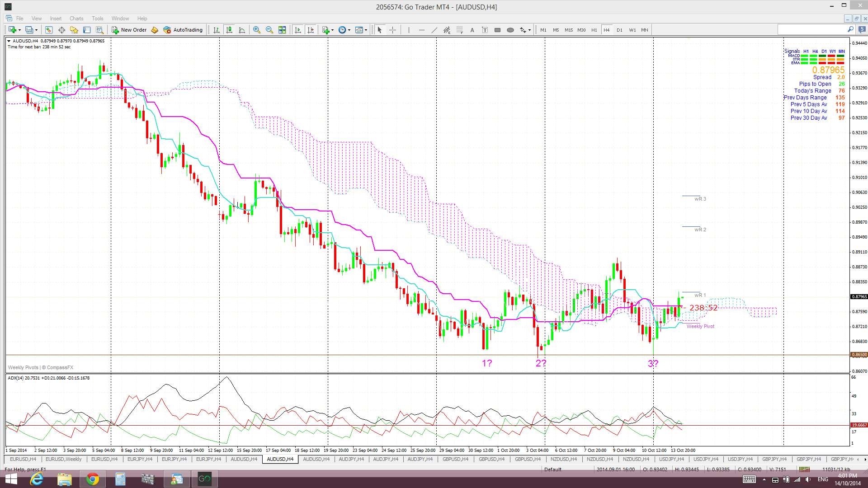Click the New Order button
The image size is (868, 488).
[129, 30]
